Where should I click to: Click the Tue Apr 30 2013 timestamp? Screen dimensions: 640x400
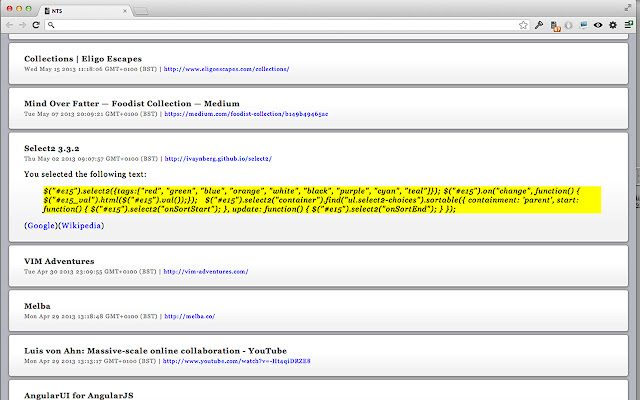(x=90, y=271)
